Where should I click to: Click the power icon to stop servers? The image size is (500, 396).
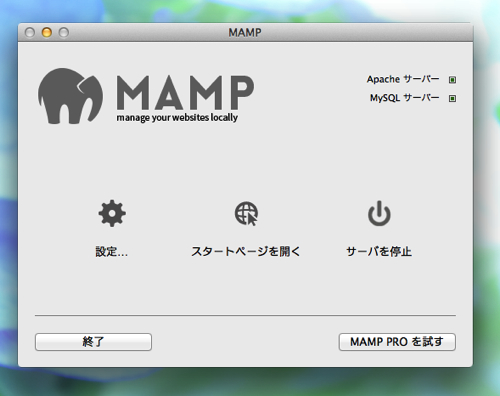pyautogui.click(x=379, y=213)
